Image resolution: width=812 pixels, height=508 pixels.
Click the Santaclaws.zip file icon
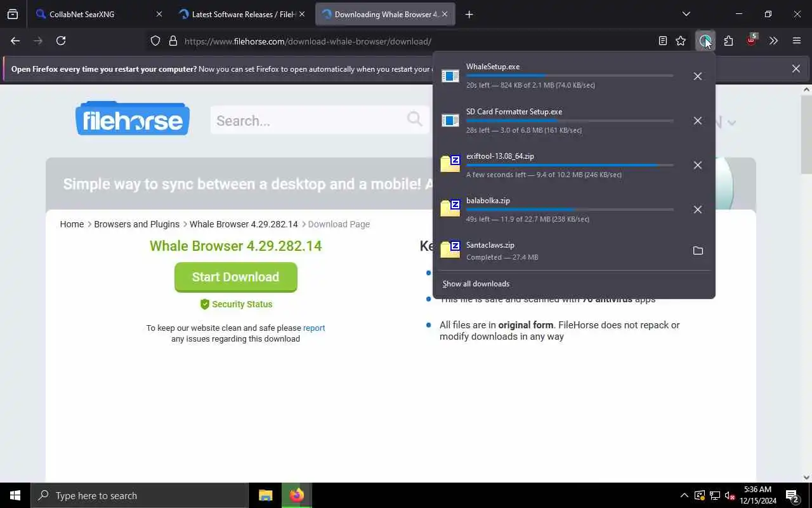tap(450, 250)
